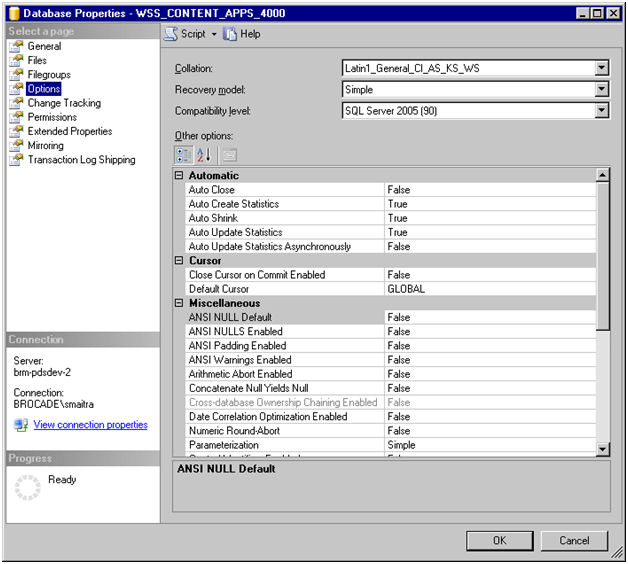Open the Compatibility level dropdown

pos(601,110)
